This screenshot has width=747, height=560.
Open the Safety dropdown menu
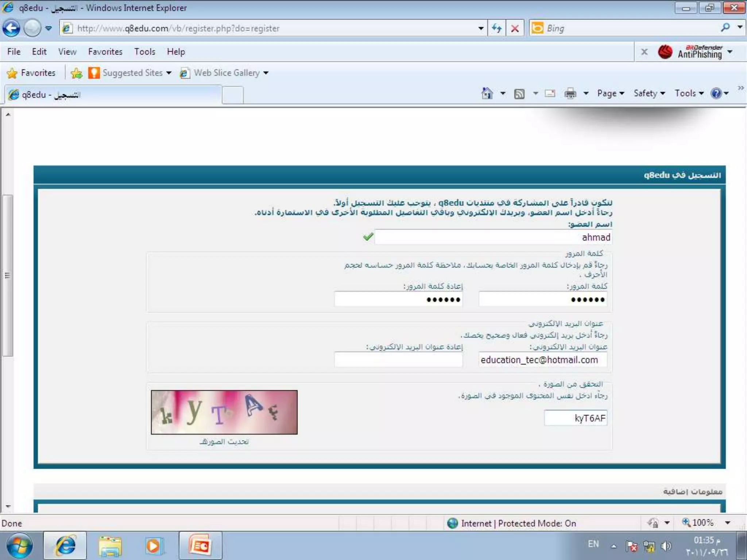(x=649, y=93)
